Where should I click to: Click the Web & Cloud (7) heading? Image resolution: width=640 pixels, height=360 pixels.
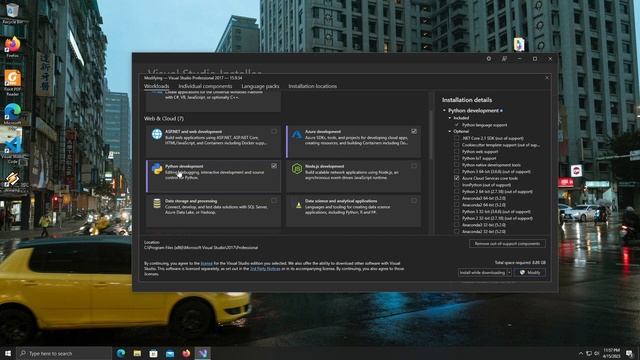(164, 118)
